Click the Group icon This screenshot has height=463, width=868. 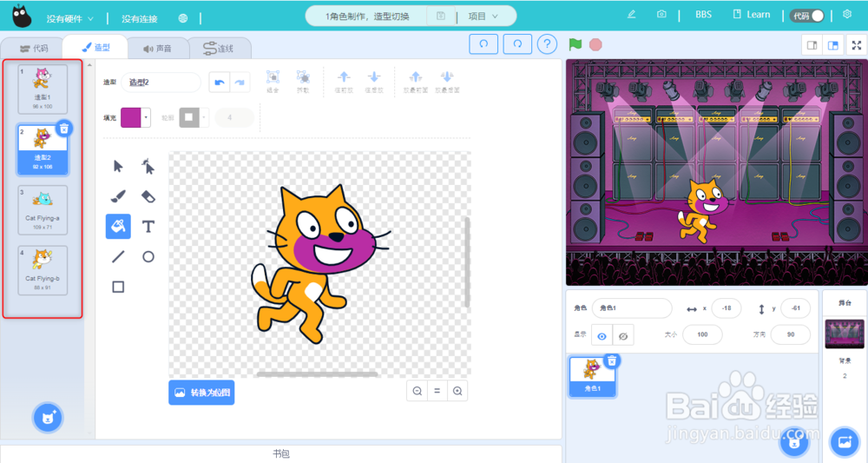coord(273,82)
